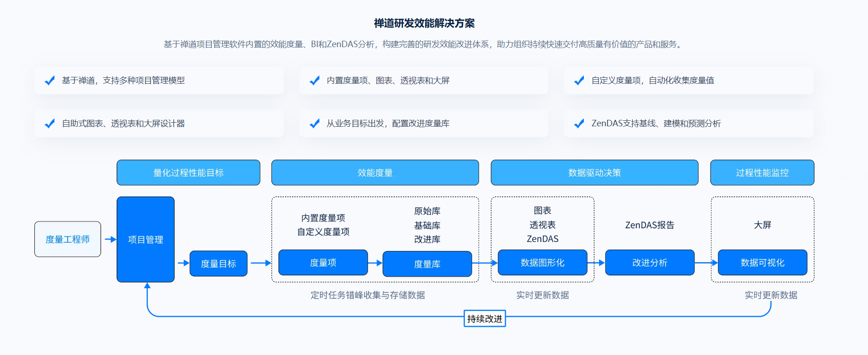Click the 数据可视化 button
Viewport: 868px width, 355px height.
[763, 263]
